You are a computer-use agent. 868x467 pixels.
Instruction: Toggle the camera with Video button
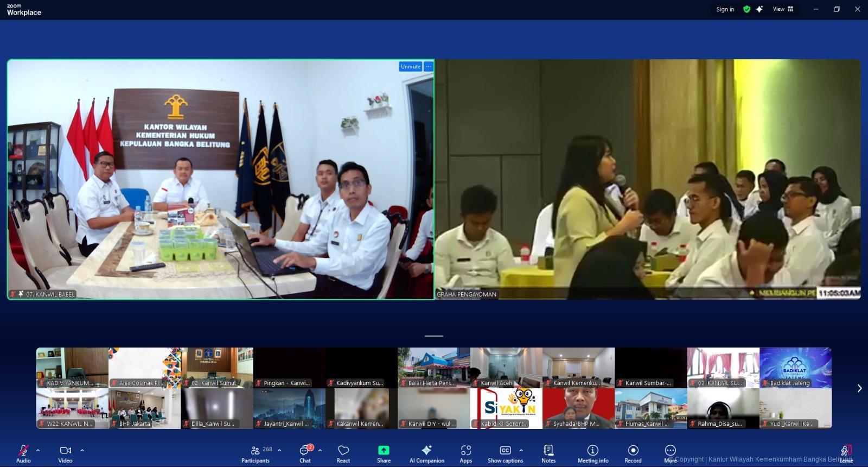65,454
